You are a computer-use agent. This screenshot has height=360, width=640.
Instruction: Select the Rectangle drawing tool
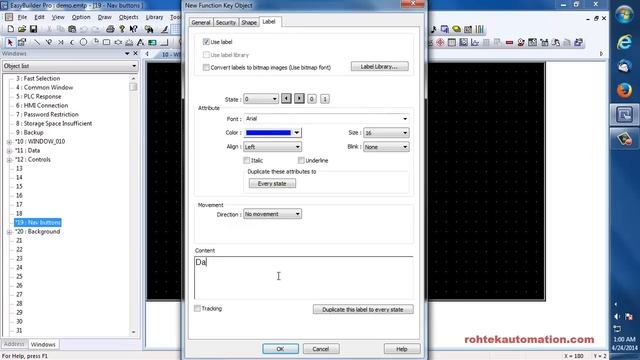(x=107, y=42)
